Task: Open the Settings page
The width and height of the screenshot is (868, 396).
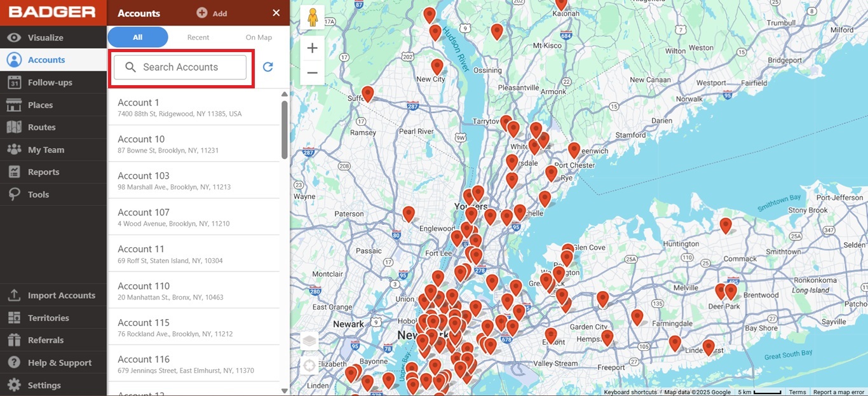Action: click(x=53, y=385)
